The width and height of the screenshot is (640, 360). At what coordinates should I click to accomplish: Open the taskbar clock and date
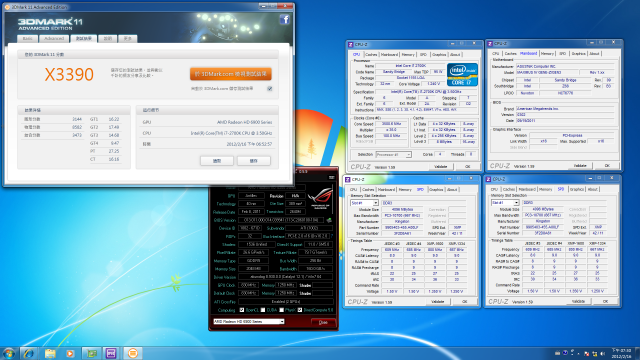pyautogui.click(x=621, y=353)
